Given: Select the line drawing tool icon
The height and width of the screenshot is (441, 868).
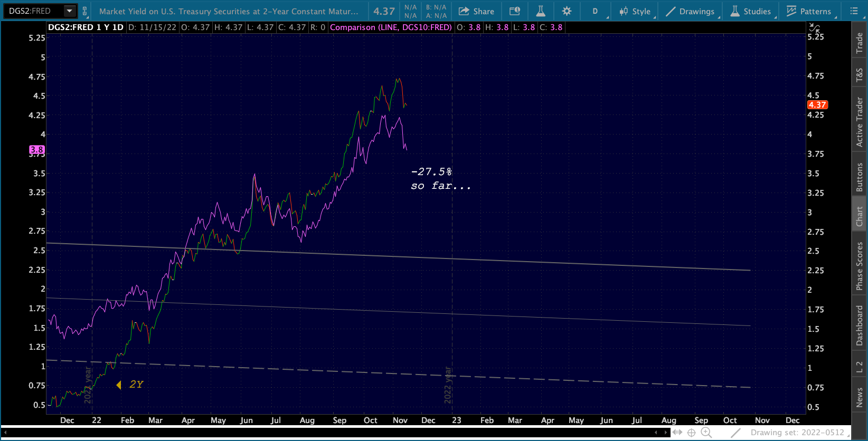Looking at the screenshot, I should coord(735,433).
